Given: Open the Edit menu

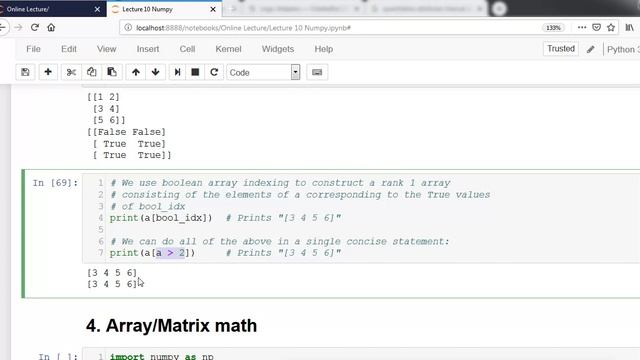Looking at the screenshot, I should [69, 49].
